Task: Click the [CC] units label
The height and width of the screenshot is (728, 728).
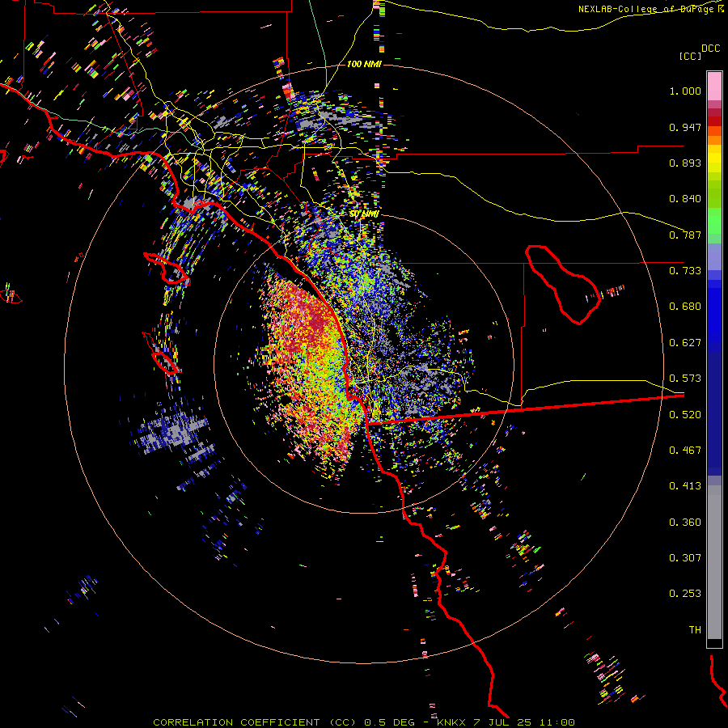Action: pos(691,56)
